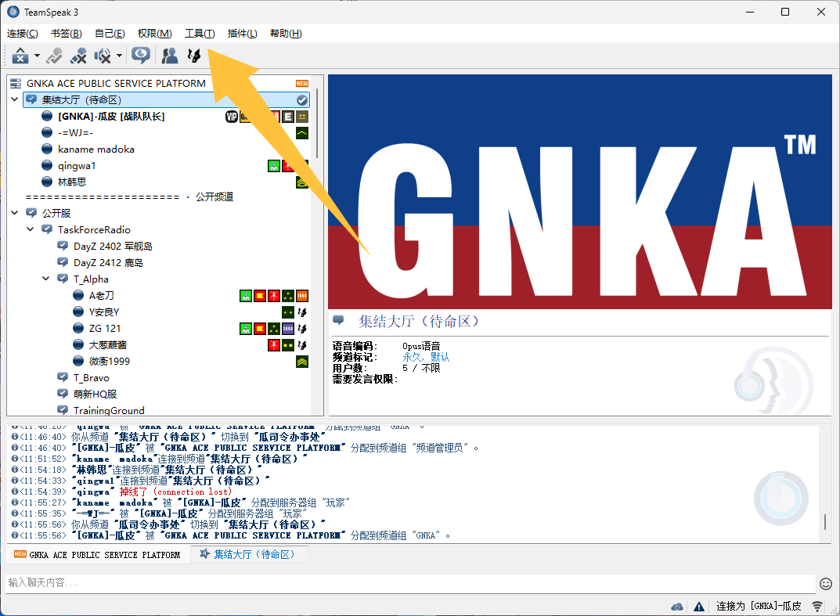Collapse the 公开服 channel
The image size is (840, 616).
pyautogui.click(x=14, y=213)
